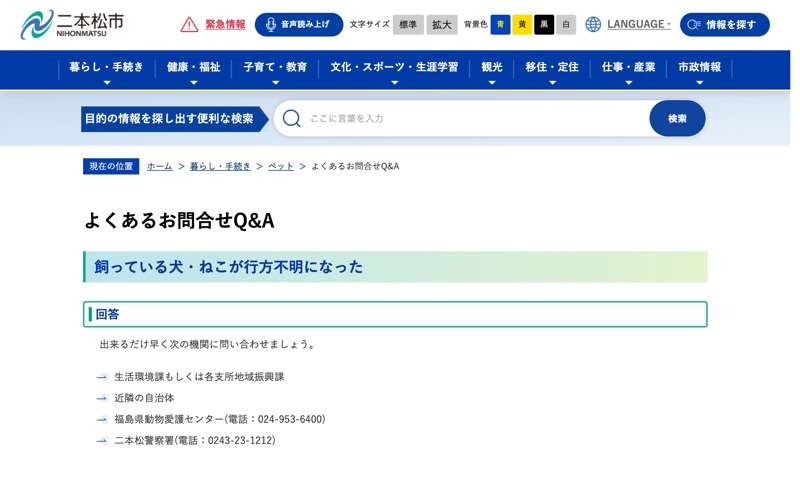
Task: Click 出来るだけ早く次の機関に問い合わせましょう text
Action: [208, 344]
